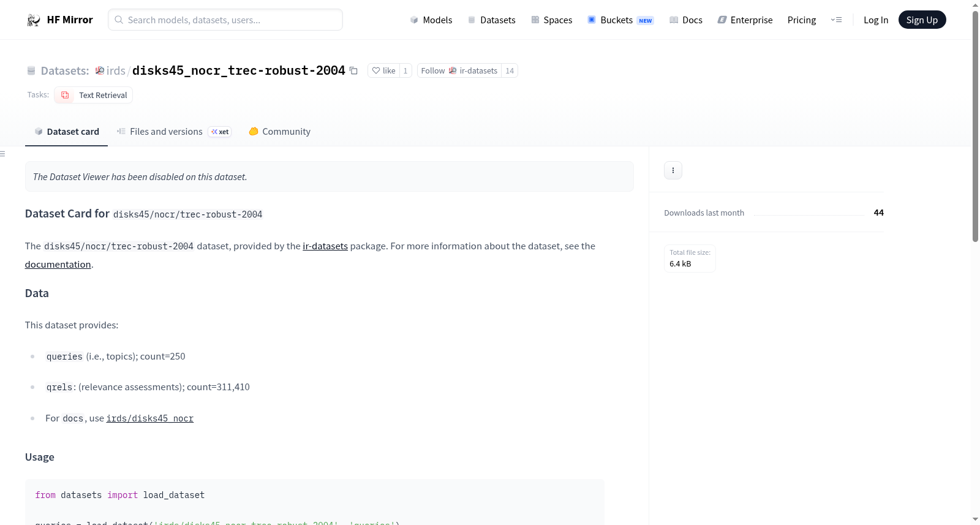Click the Data heading
Image resolution: width=980 pixels, height=525 pixels.
[x=37, y=293]
